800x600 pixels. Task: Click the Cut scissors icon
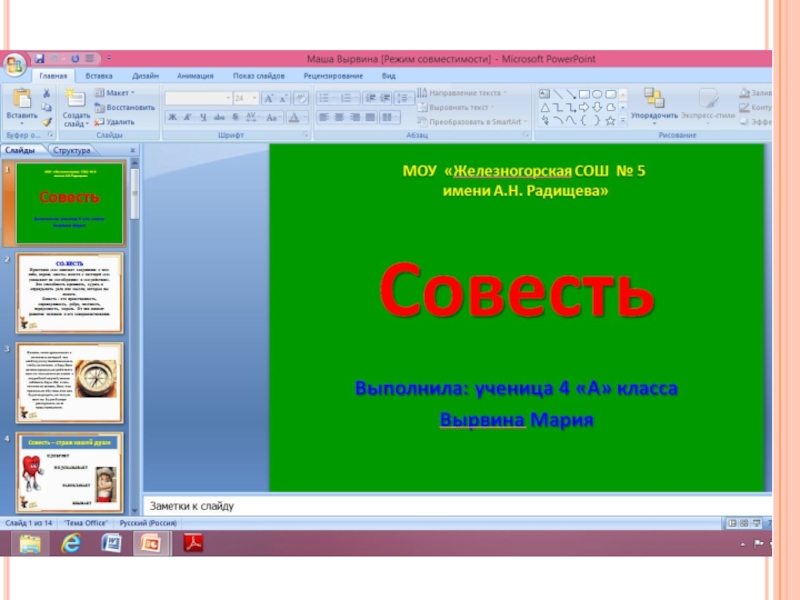(46, 93)
